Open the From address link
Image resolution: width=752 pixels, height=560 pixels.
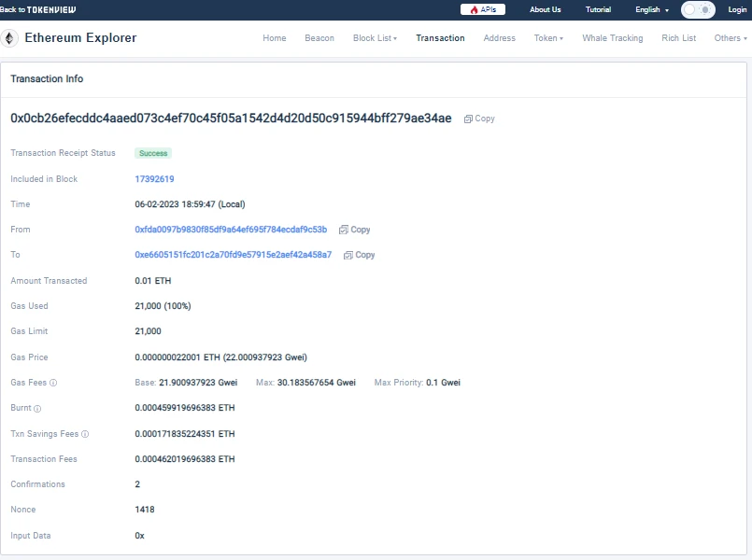[231, 230]
